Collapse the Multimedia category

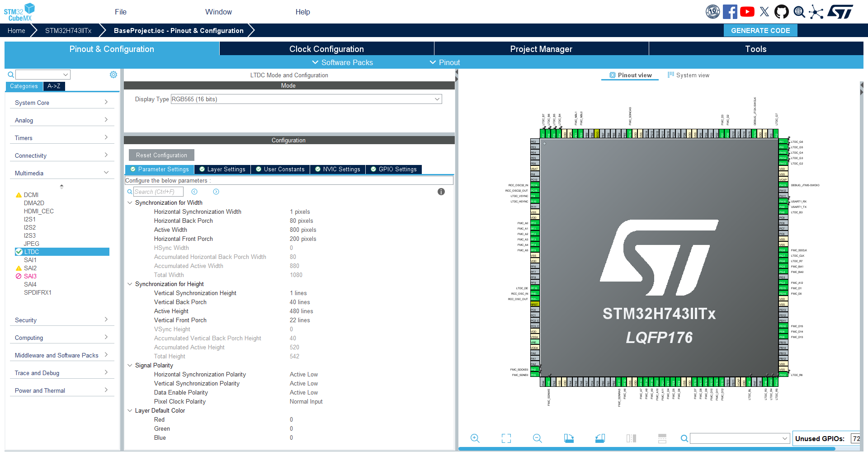tap(61, 173)
